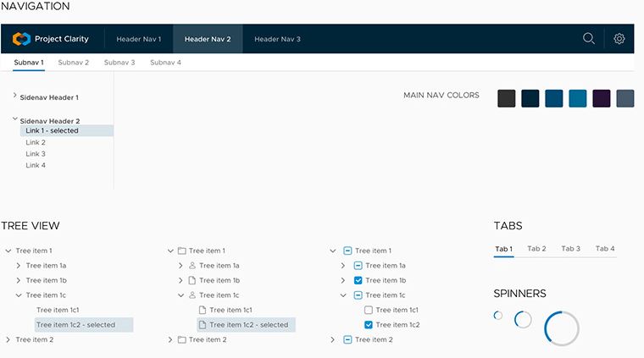Open search with the magnifier icon
This screenshot has height=358, width=644.
pyautogui.click(x=589, y=39)
